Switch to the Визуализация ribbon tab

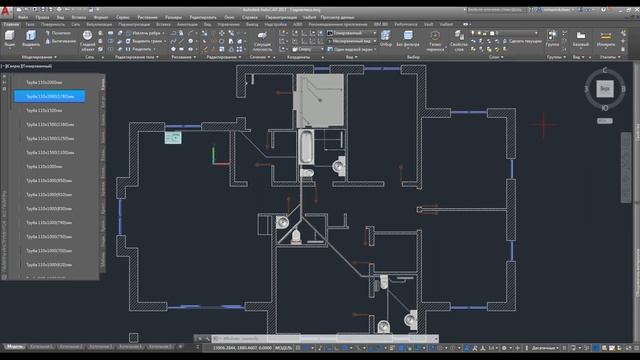tap(99, 24)
